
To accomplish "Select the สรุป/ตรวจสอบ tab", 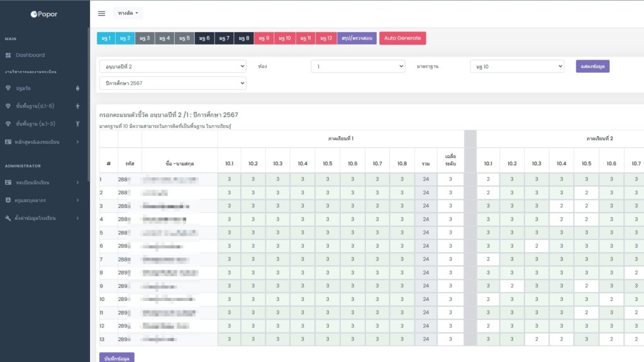I will point(357,38).
